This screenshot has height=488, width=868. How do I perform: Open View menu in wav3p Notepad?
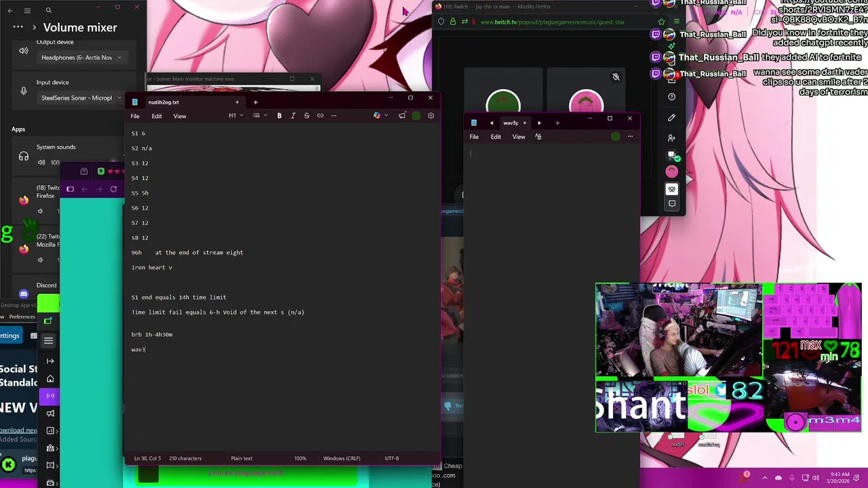click(x=519, y=137)
